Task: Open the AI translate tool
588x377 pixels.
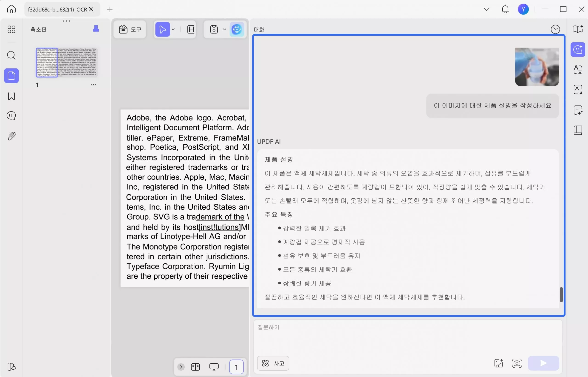Action: pyautogui.click(x=578, y=69)
